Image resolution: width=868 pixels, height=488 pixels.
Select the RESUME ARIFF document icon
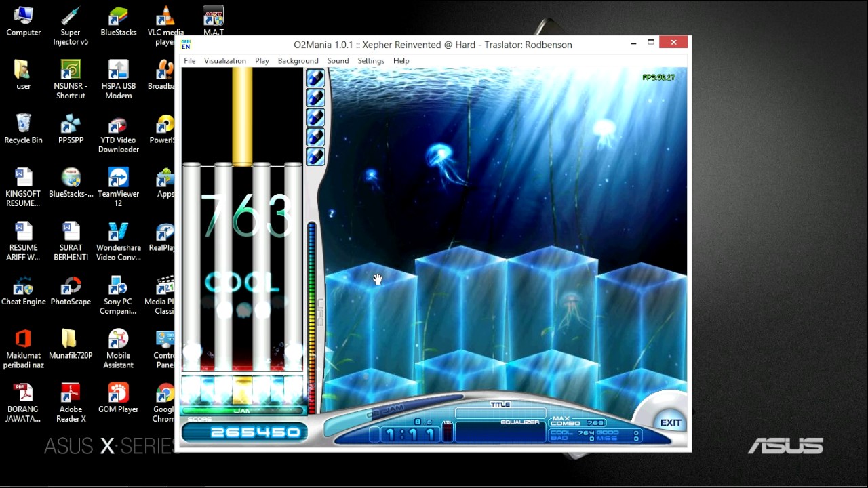tap(24, 241)
